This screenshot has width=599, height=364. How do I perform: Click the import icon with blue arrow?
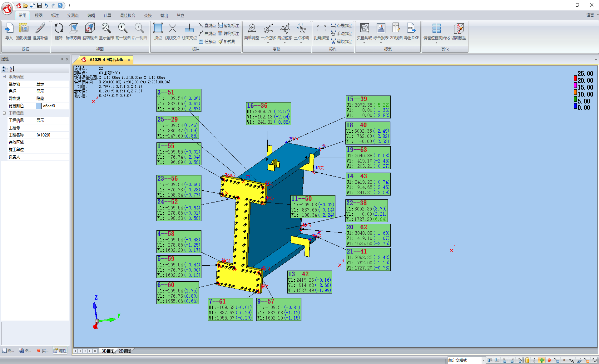8,28
